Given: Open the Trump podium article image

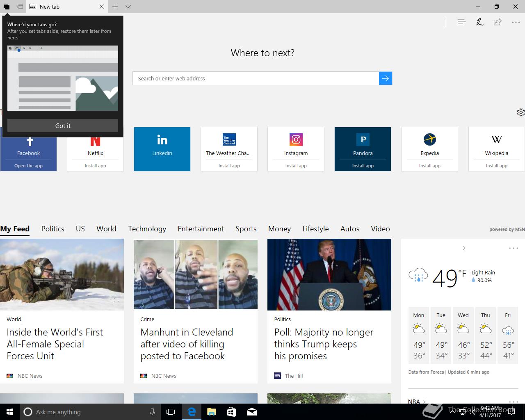Looking at the screenshot, I should pos(329,274).
